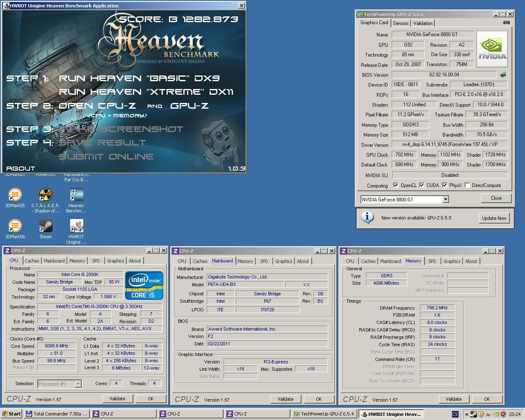Open the GPU selection dropdown in GPU-Z
525x420 pixels.
pyautogui.click(x=445, y=199)
